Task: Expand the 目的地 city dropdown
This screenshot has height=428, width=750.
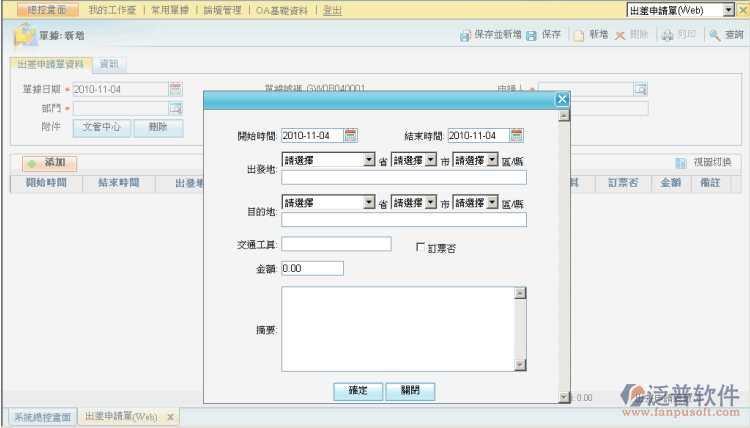Action: (430, 202)
